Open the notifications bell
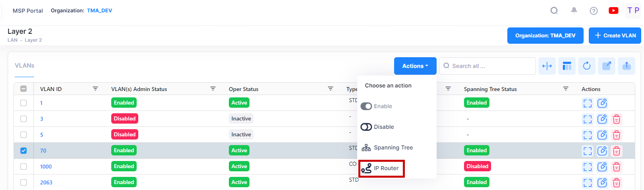 [574, 11]
